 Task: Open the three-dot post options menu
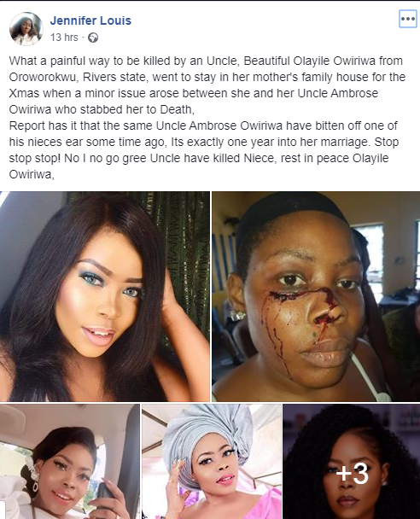click(408, 19)
